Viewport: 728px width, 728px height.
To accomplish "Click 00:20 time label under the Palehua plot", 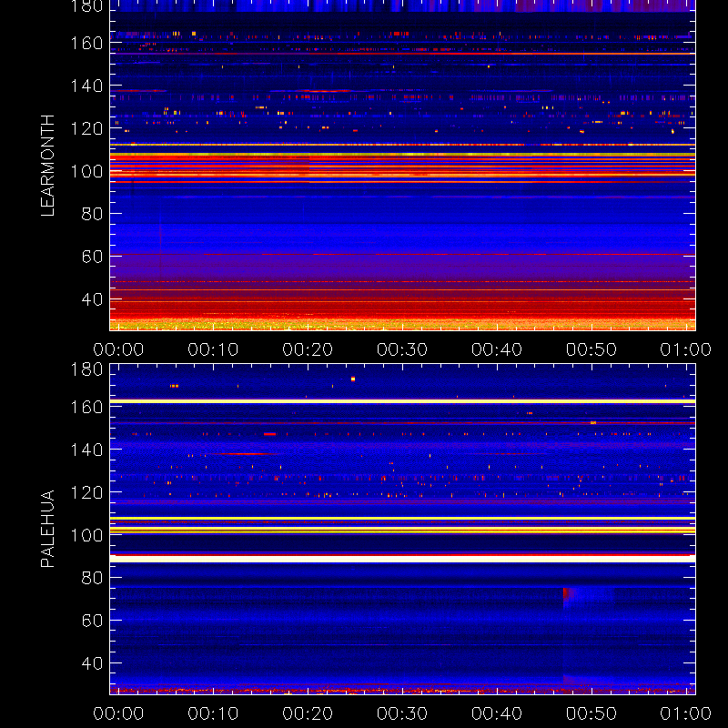I will coord(308,713).
